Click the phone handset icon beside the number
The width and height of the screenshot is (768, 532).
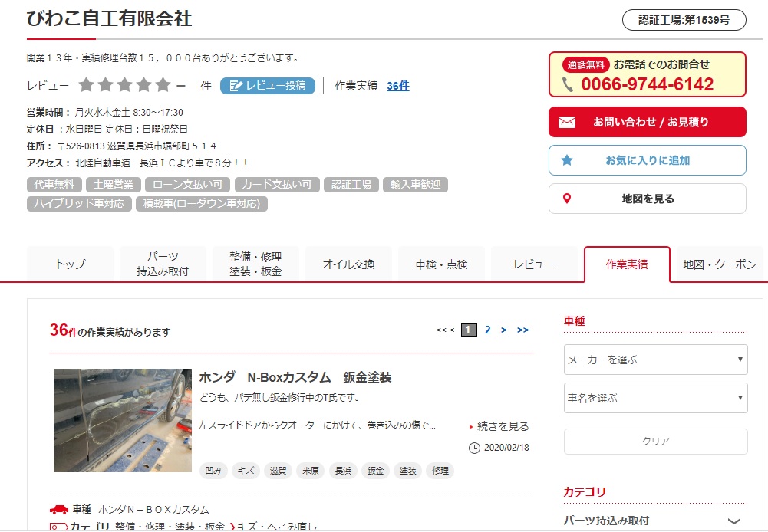[x=568, y=84]
